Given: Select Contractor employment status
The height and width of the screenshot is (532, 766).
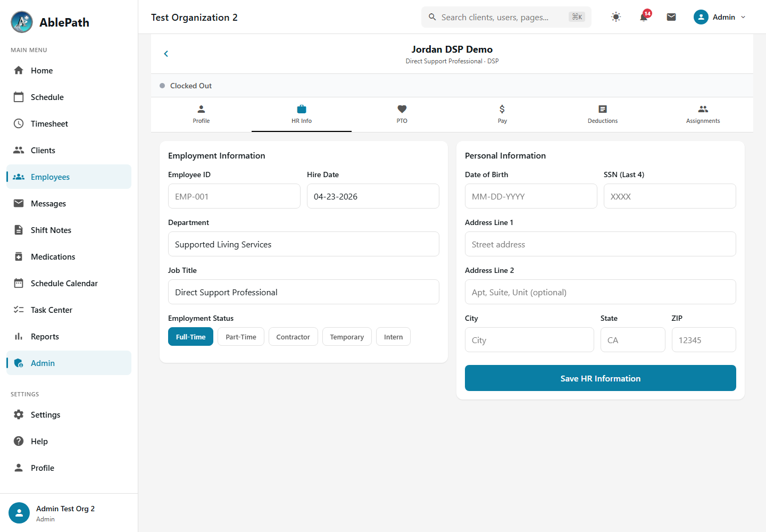Looking at the screenshot, I should coord(293,337).
